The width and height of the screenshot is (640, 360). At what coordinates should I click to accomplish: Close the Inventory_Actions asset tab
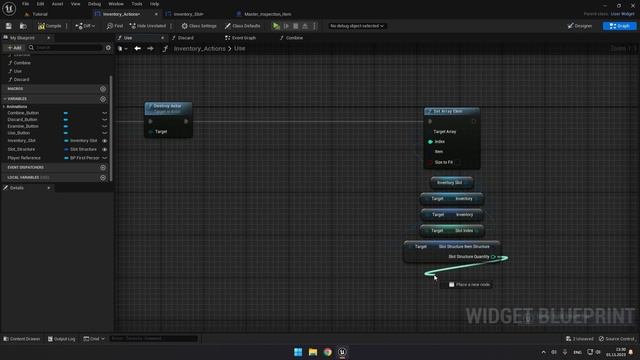(156, 14)
